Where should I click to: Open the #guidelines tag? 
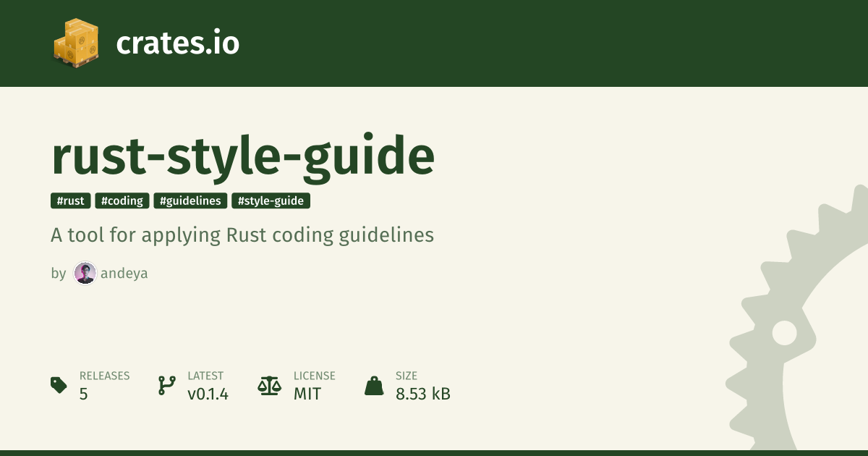(190, 201)
